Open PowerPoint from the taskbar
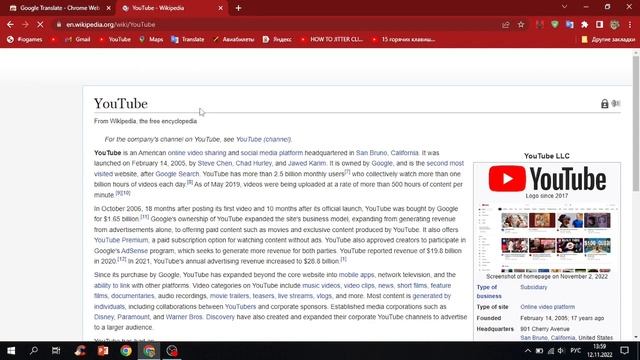This screenshot has width=640, height=360. click(103, 351)
